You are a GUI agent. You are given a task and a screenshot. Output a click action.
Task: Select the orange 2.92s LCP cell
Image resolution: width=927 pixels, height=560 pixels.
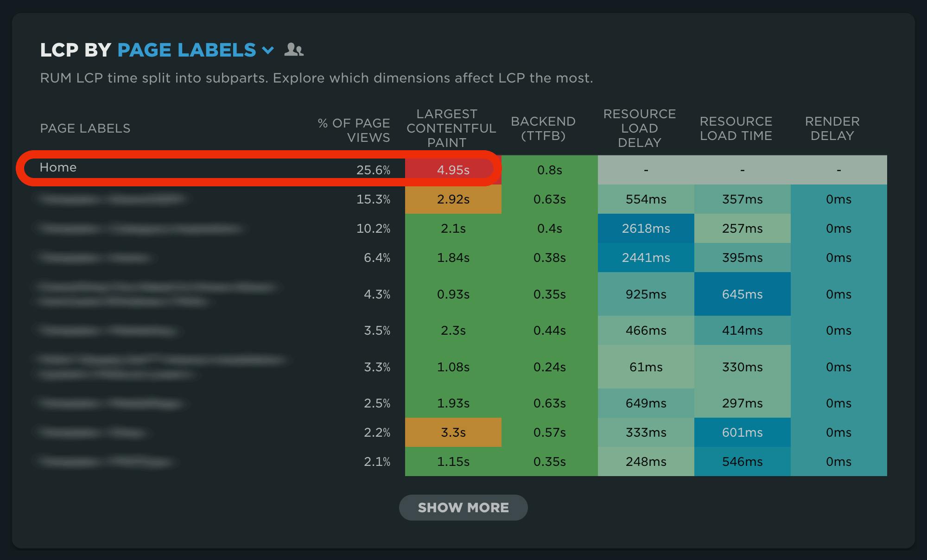click(453, 199)
